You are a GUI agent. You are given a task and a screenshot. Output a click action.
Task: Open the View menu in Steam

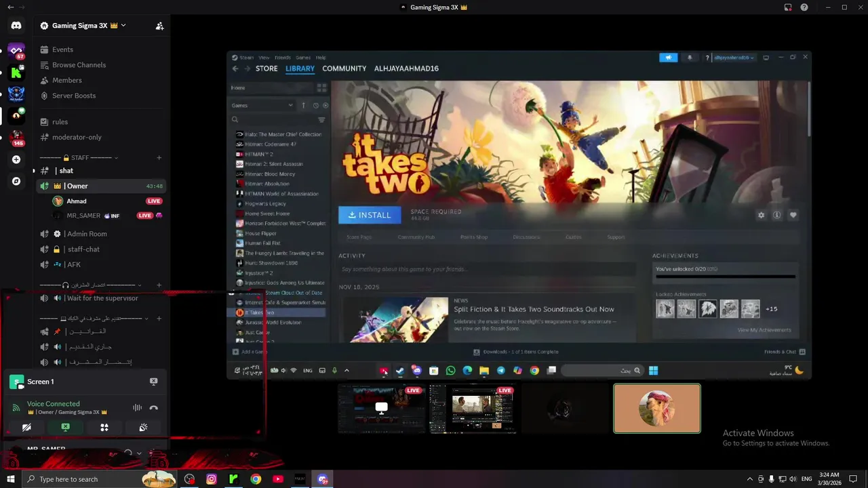[x=264, y=58]
